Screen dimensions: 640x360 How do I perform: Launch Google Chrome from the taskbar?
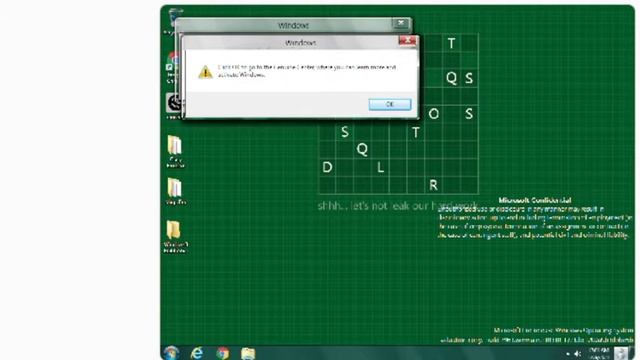point(223,353)
